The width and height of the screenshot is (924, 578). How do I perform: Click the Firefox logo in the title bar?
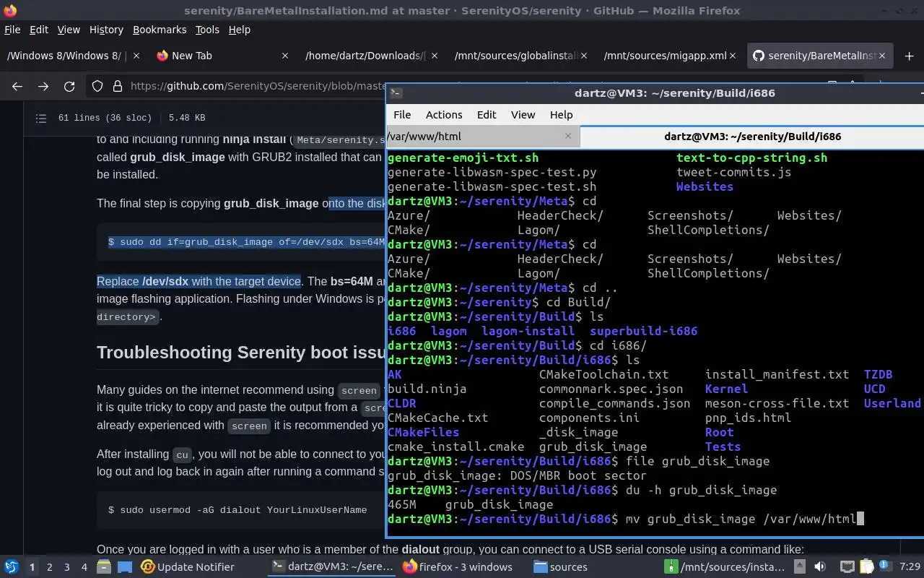tap(9, 10)
